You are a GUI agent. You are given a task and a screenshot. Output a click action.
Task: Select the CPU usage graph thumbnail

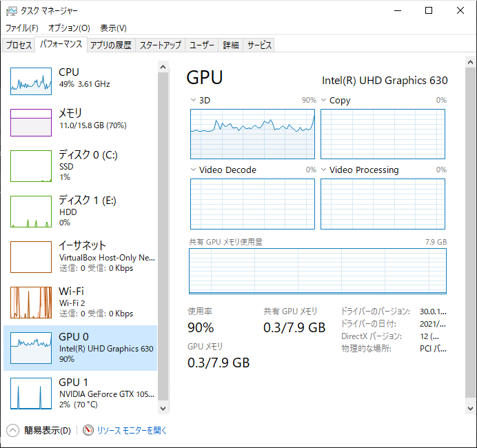31,81
